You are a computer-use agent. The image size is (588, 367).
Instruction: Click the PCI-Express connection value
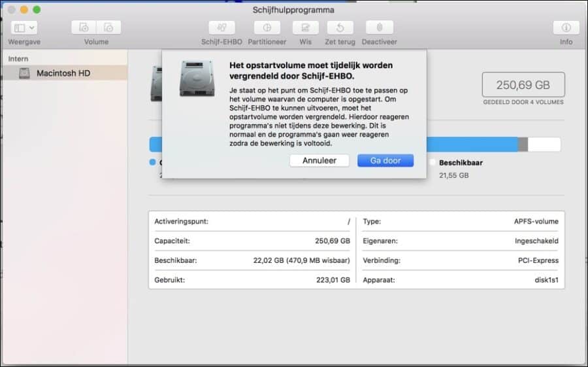pos(538,260)
